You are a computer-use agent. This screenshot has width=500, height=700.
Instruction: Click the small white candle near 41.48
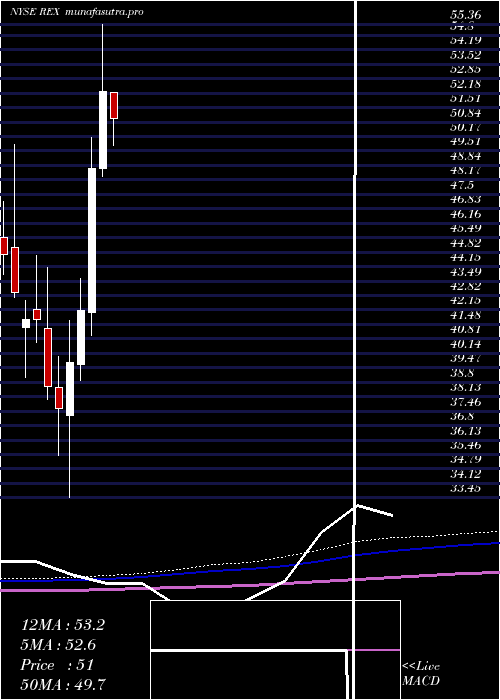tap(26, 323)
